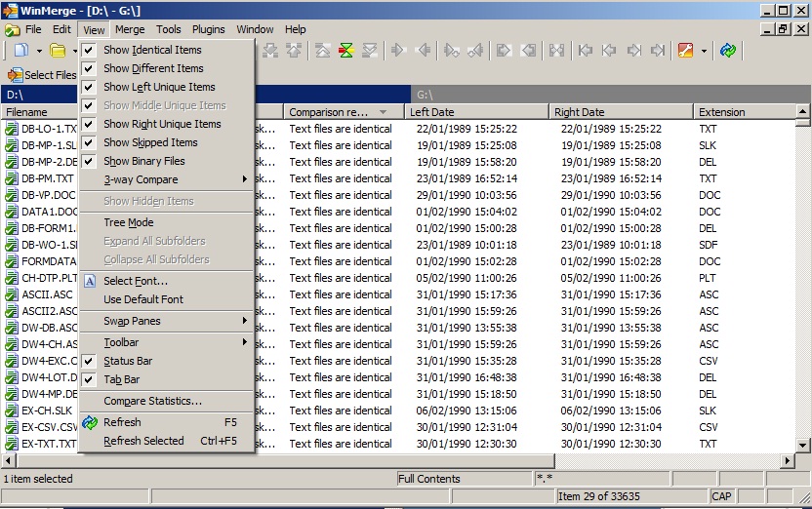
Task: Expand the Toolbar submenu
Action: pyautogui.click(x=167, y=342)
